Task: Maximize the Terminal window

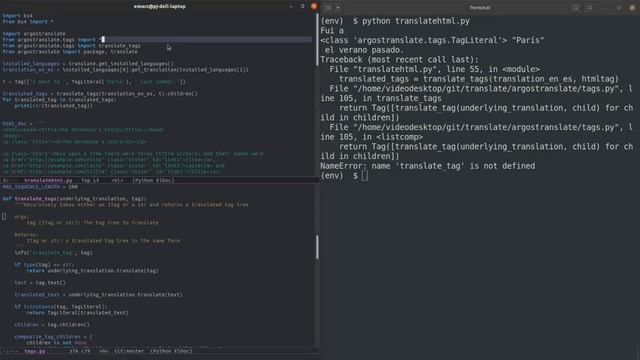Action: point(619,7)
